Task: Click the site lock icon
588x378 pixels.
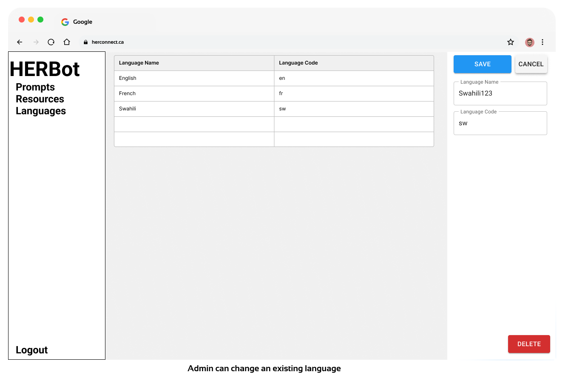Action: tap(85, 42)
